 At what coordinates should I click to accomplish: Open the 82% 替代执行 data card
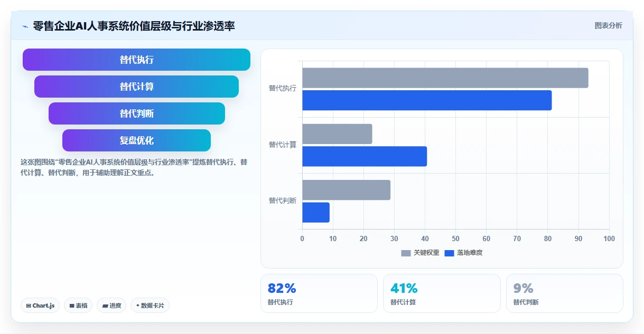coord(319,293)
